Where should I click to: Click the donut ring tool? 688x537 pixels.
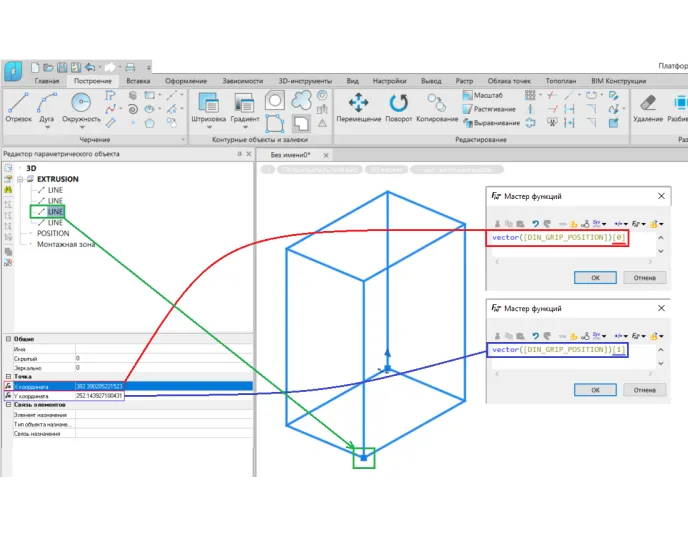tap(322, 95)
